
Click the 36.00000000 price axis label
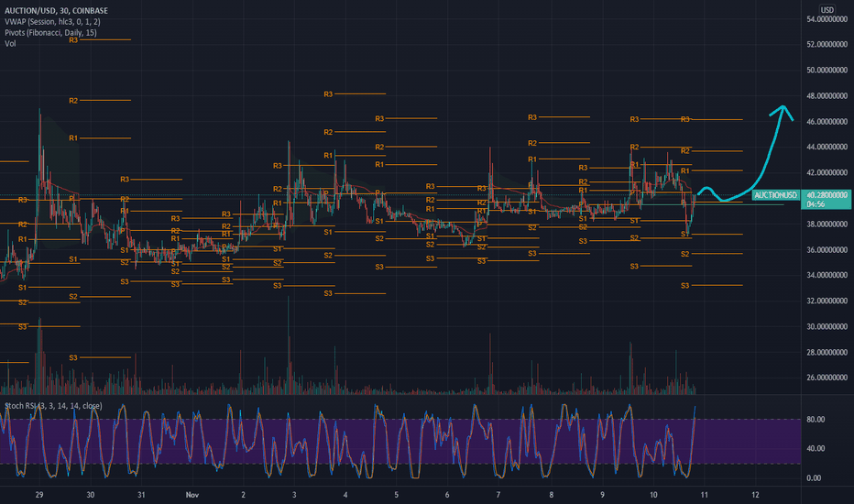(x=827, y=249)
